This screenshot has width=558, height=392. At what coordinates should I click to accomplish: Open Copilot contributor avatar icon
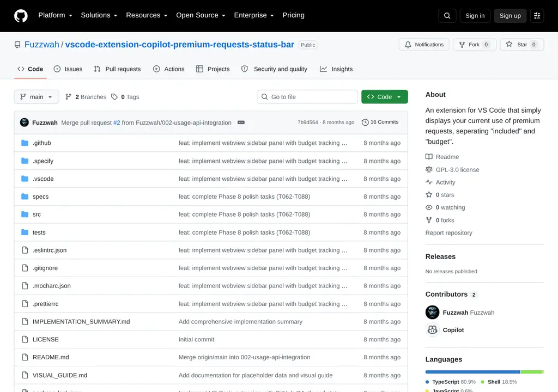432,330
